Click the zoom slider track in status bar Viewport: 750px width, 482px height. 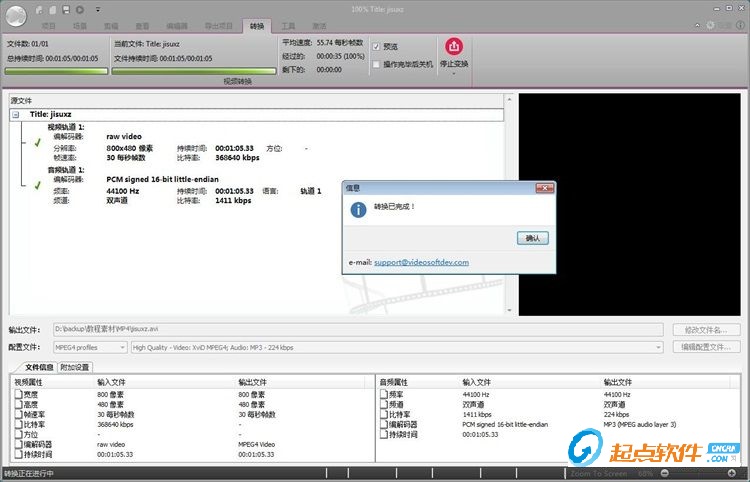tap(698, 473)
